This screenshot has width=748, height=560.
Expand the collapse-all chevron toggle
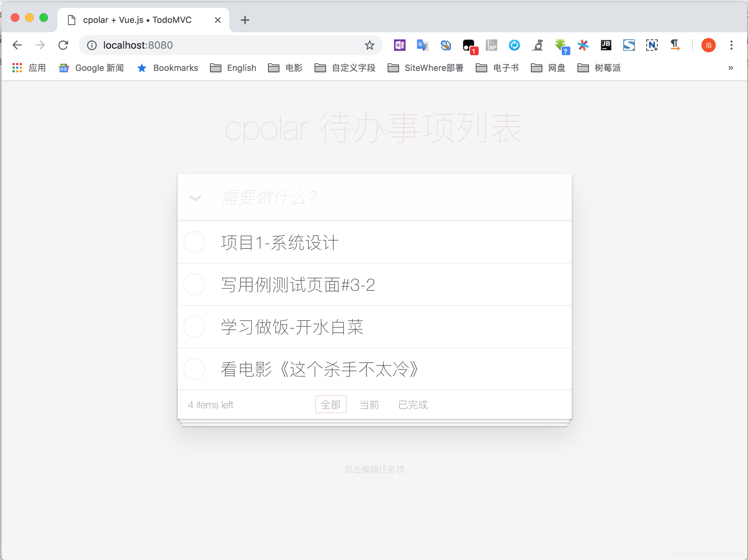(x=195, y=197)
